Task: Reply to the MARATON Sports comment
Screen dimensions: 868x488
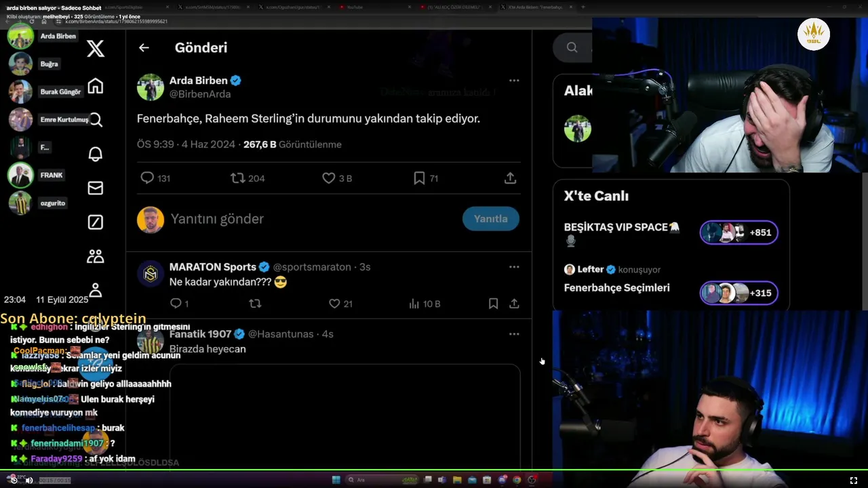Action: [x=179, y=304]
